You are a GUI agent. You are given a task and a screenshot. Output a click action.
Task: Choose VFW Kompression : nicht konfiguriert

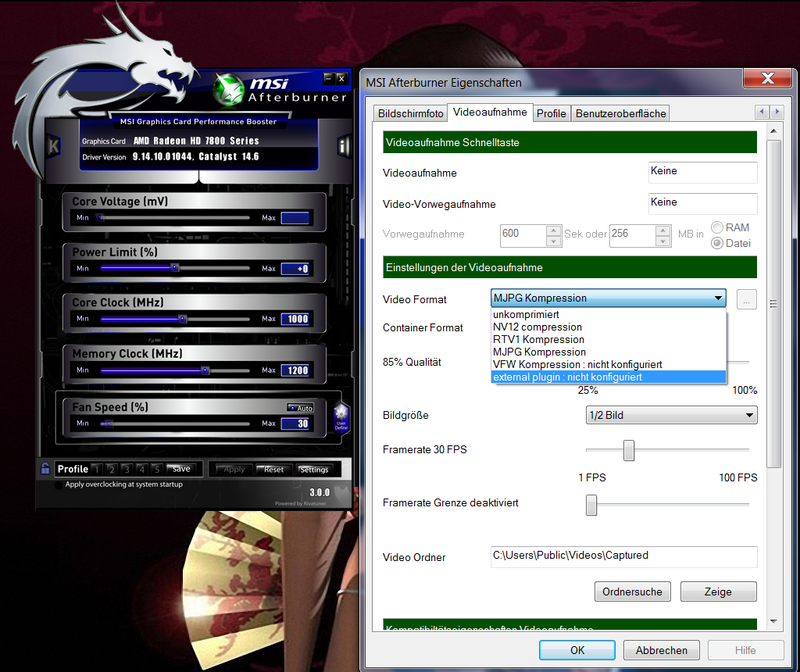tap(608, 364)
